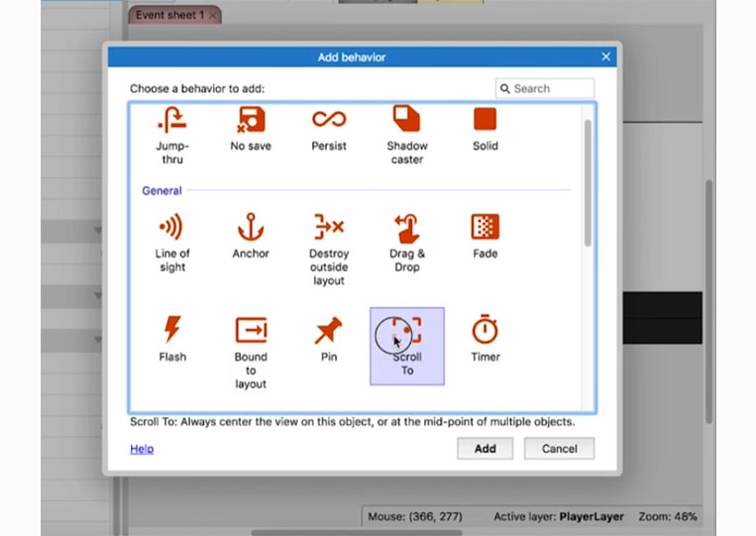Cancel the Add behavior dialog
756x536 pixels.
(x=559, y=449)
